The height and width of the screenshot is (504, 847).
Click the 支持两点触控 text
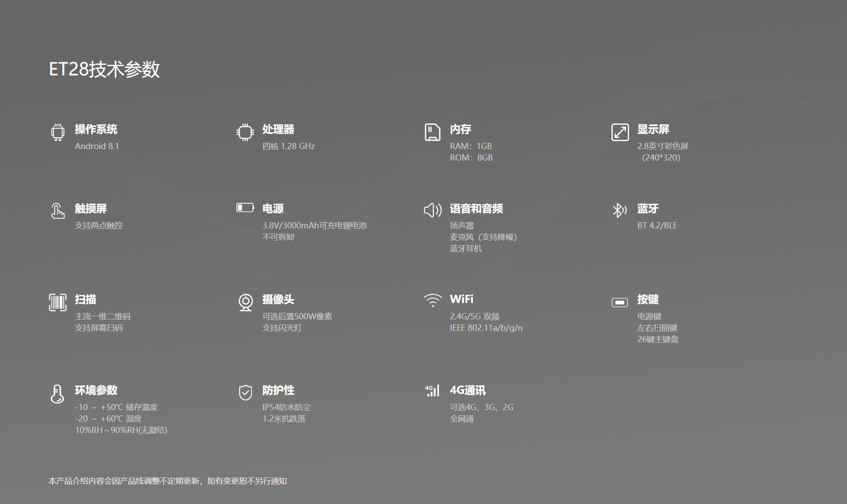[x=99, y=225]
